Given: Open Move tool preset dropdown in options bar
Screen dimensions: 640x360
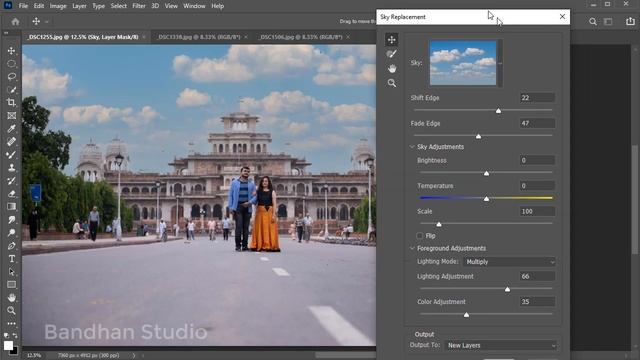Looking at the screenshot, I should 47,22.
